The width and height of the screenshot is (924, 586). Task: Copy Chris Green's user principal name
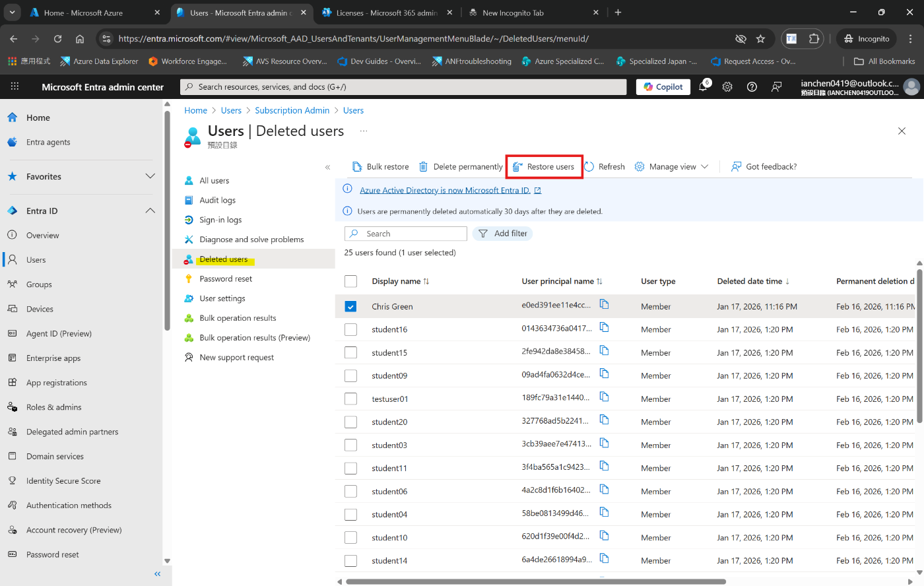tap(604, 304)
